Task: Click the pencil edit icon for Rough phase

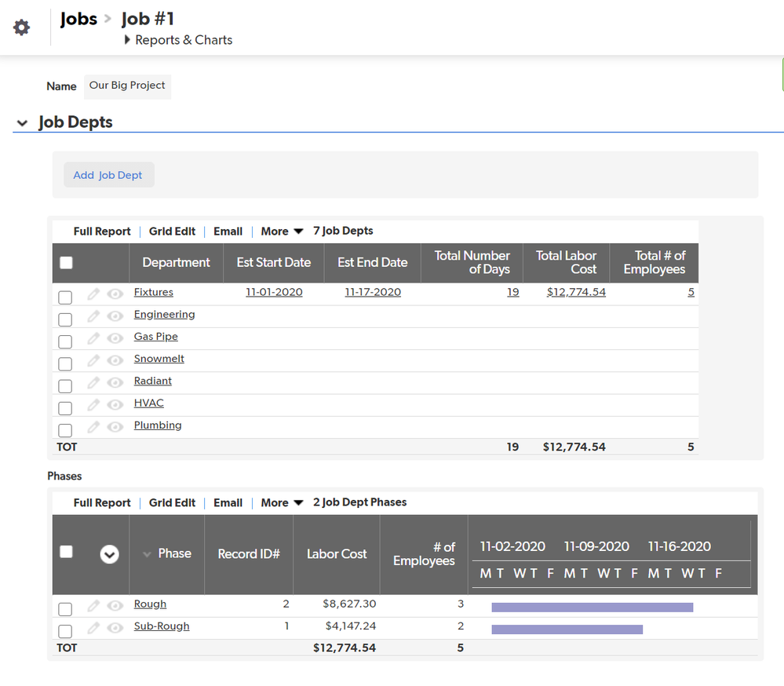Action: 93,606
